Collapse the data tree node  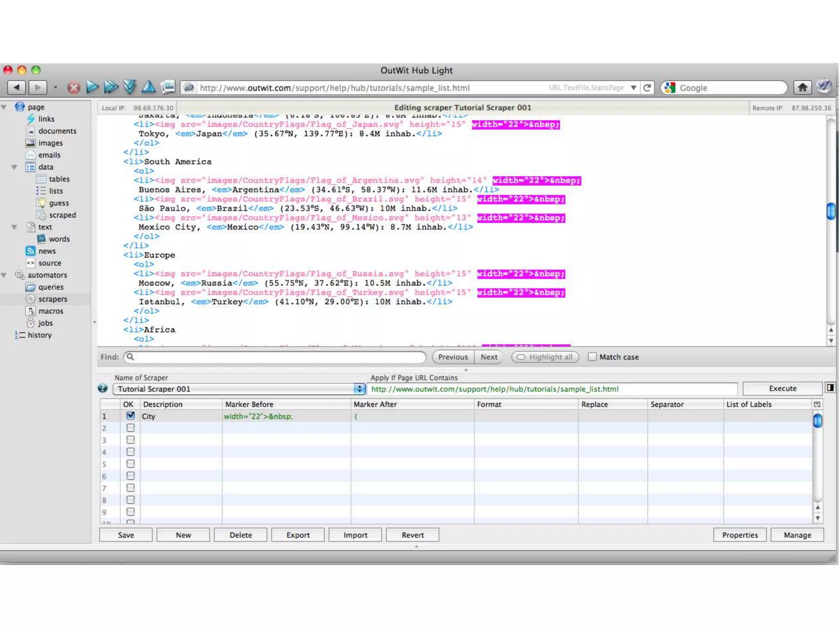click(14, 167)
